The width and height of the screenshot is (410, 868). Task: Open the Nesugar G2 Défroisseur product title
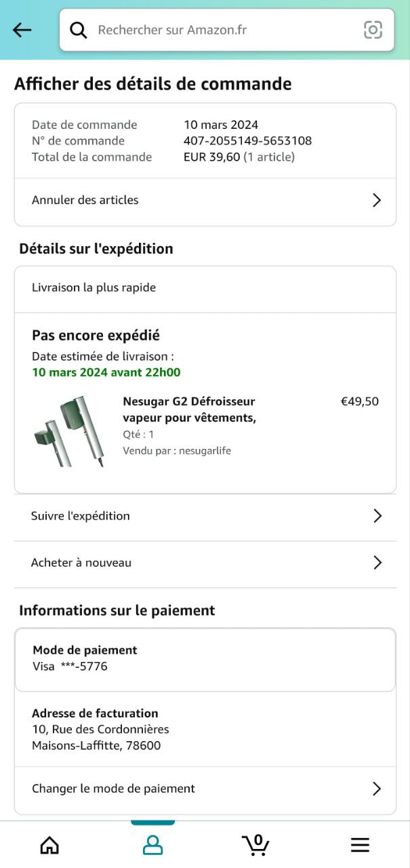tap(189, 410)
